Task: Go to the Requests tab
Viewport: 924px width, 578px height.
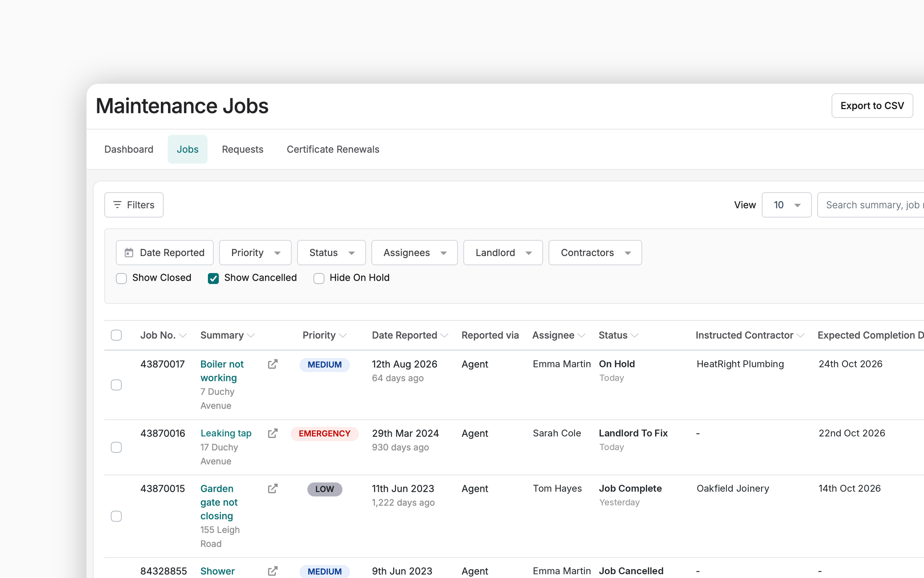Action: 243,149
